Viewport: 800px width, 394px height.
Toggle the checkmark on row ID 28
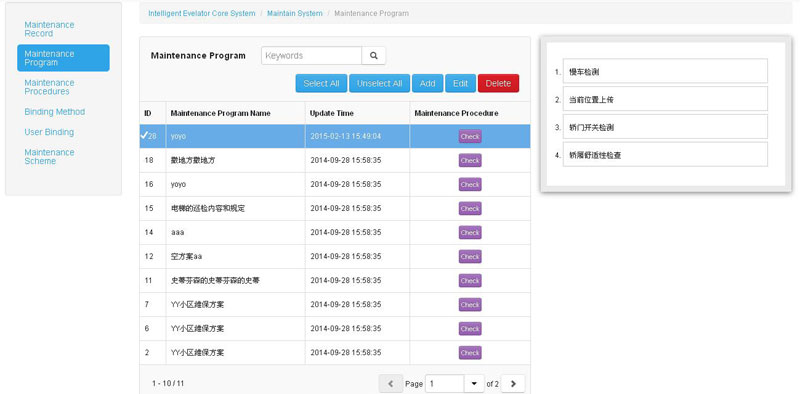point(144,135)
